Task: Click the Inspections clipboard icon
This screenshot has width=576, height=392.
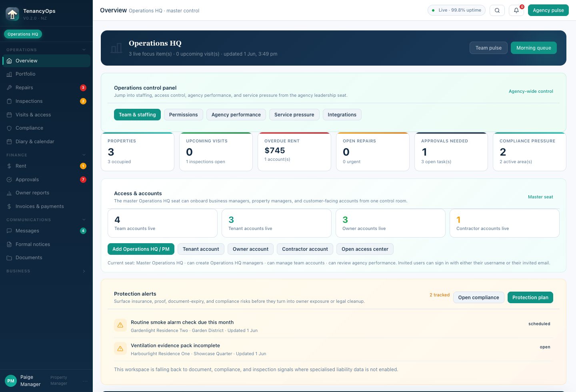Action: pyautogui.click(x=9, y=101)
